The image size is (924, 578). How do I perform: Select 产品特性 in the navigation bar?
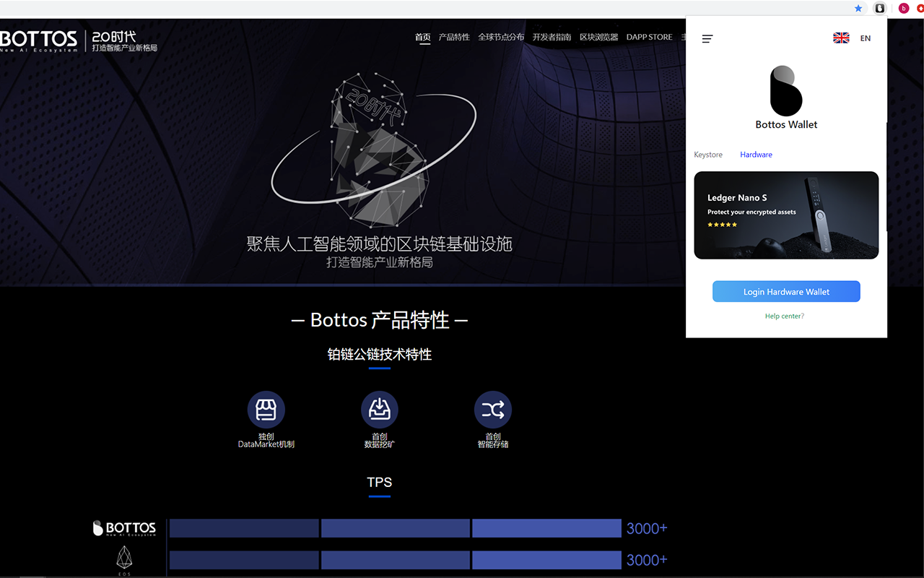454,37
